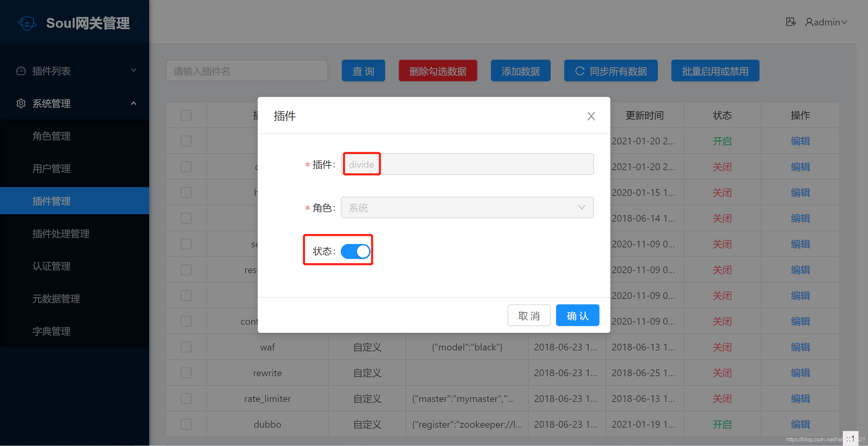The image size is (868, 446).
Task: Close the 插件 dialog with X icon
Action: (x=591, y=116)
